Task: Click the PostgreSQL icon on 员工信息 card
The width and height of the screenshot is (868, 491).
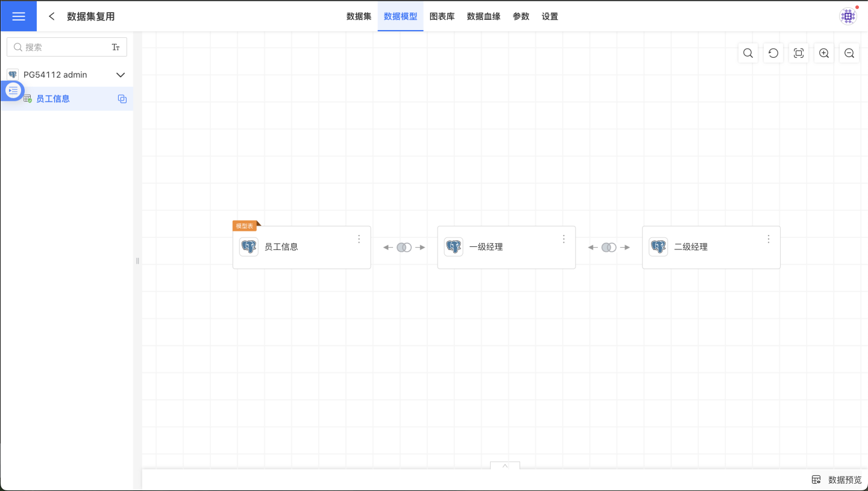Action: point(249,247)
